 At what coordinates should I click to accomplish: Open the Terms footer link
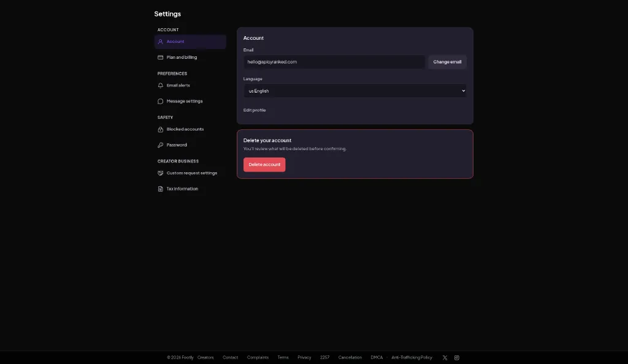tap(283, 358)
